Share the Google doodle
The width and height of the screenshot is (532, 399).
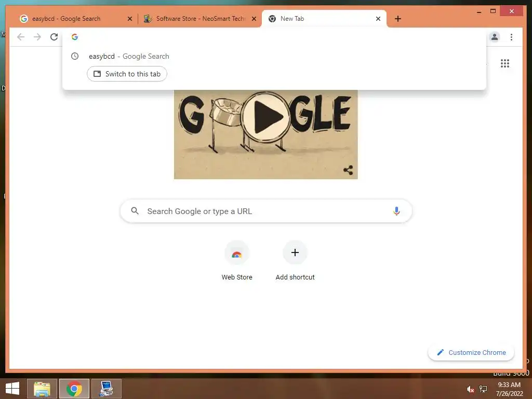click(x=348, y=170)
